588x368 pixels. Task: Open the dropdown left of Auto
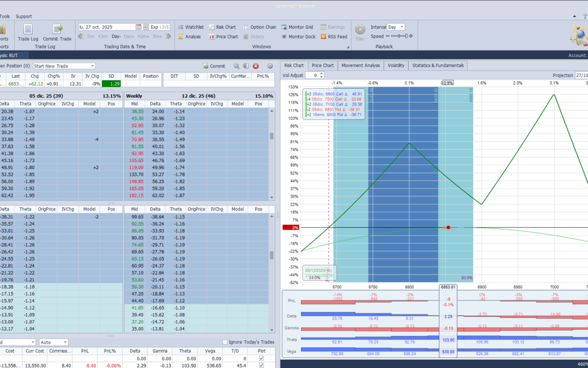[33, 342]
